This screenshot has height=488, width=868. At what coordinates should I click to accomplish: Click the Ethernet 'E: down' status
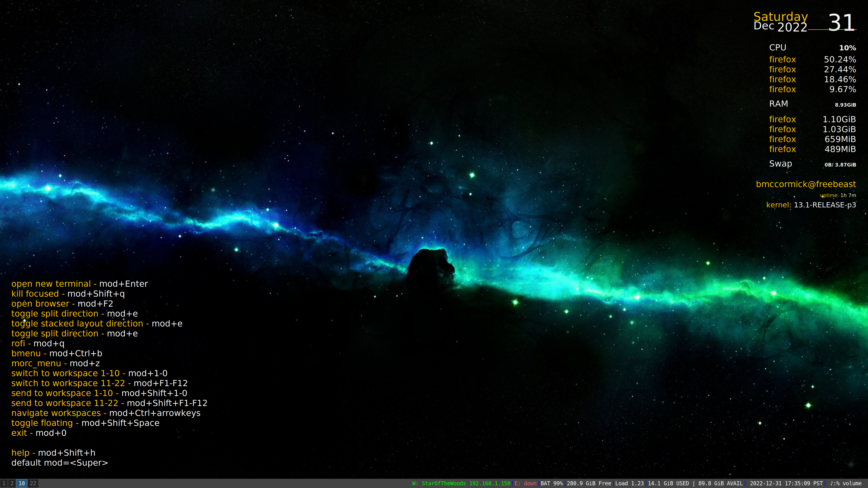[x=525, y=483]
